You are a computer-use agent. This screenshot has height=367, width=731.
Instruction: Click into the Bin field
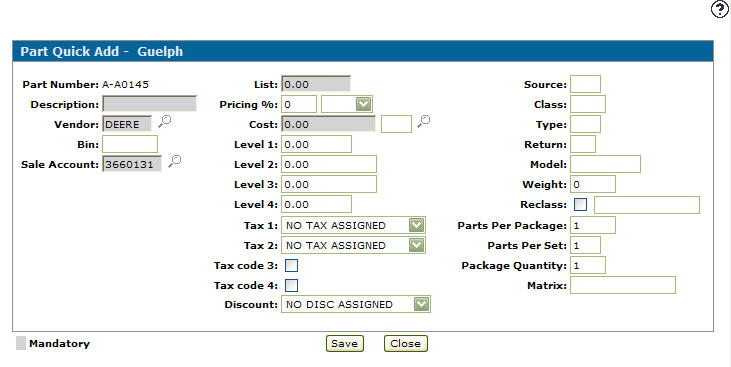click(x=130, y=144)
